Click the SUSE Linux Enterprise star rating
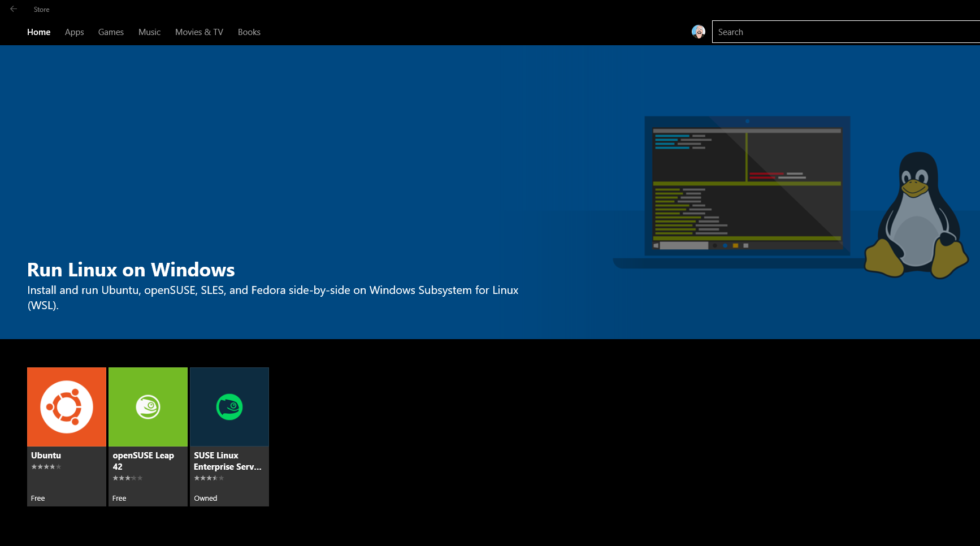 point(209,478)
